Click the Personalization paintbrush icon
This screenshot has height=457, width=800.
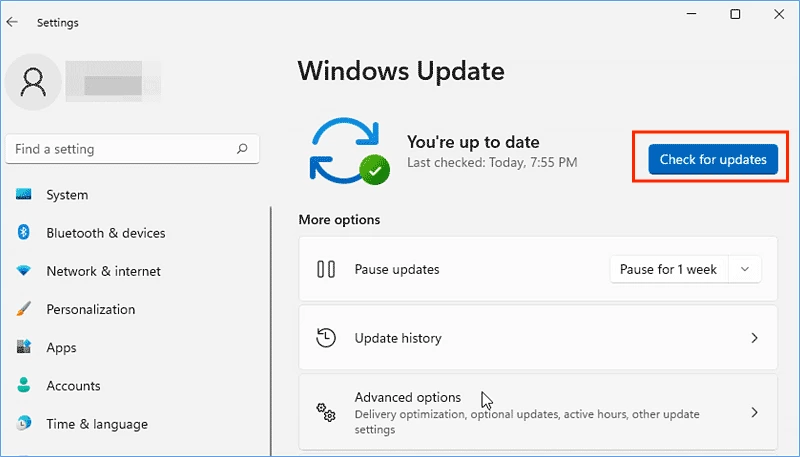[23, 309]
